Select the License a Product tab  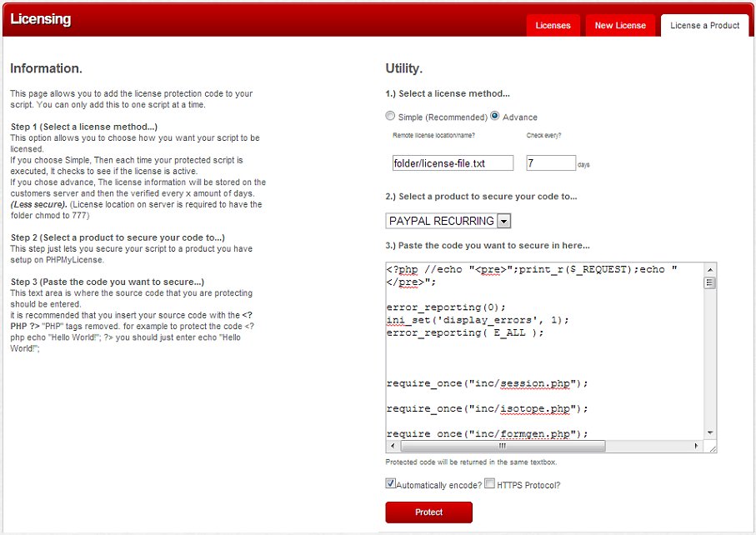click(704, 26)
